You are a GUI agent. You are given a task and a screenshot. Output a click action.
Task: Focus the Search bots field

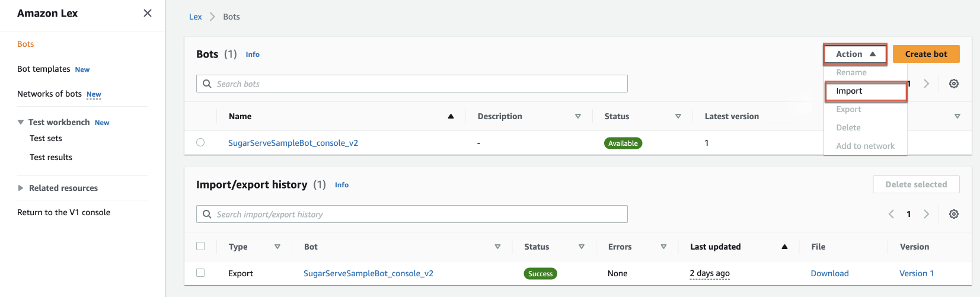(x=412, y=84)
